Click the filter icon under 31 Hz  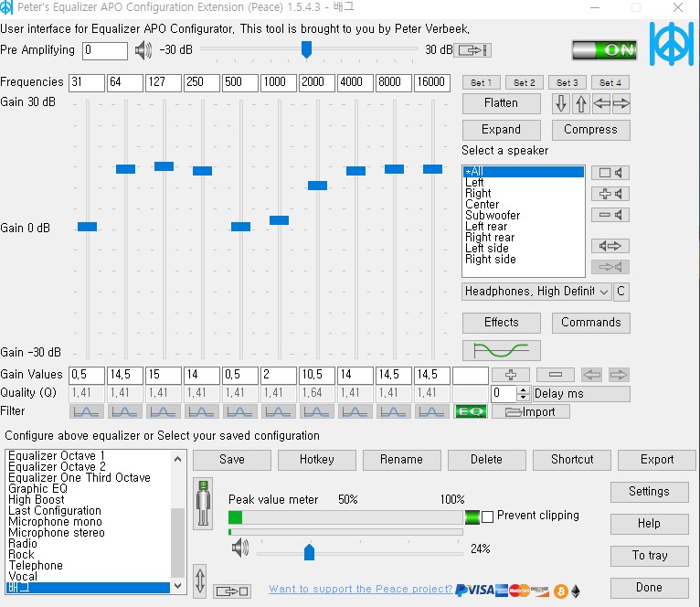(x=87, y=411)
